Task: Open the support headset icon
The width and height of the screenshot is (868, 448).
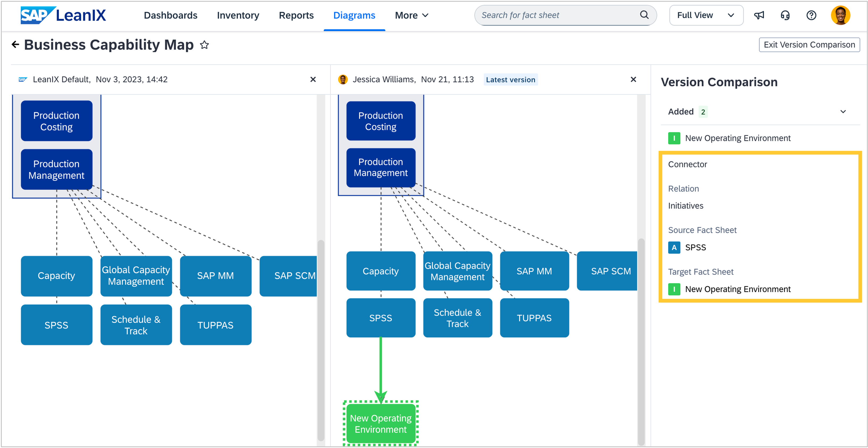Action: tap(785, 15)
